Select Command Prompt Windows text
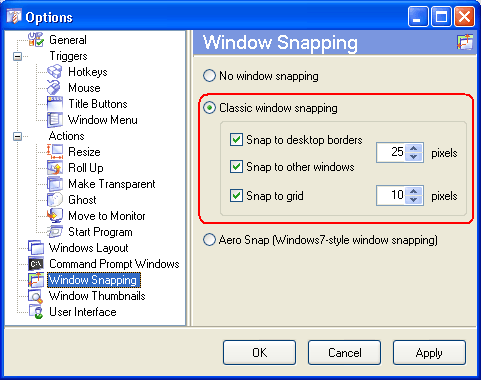This screenshot has width=481, height=380. 114,264
